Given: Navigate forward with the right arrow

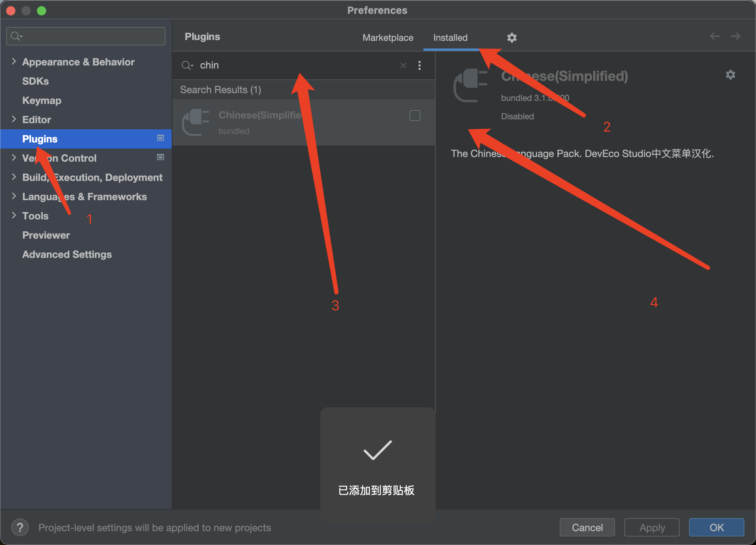Looking at the screenshot, I should (x=736, y=36).
